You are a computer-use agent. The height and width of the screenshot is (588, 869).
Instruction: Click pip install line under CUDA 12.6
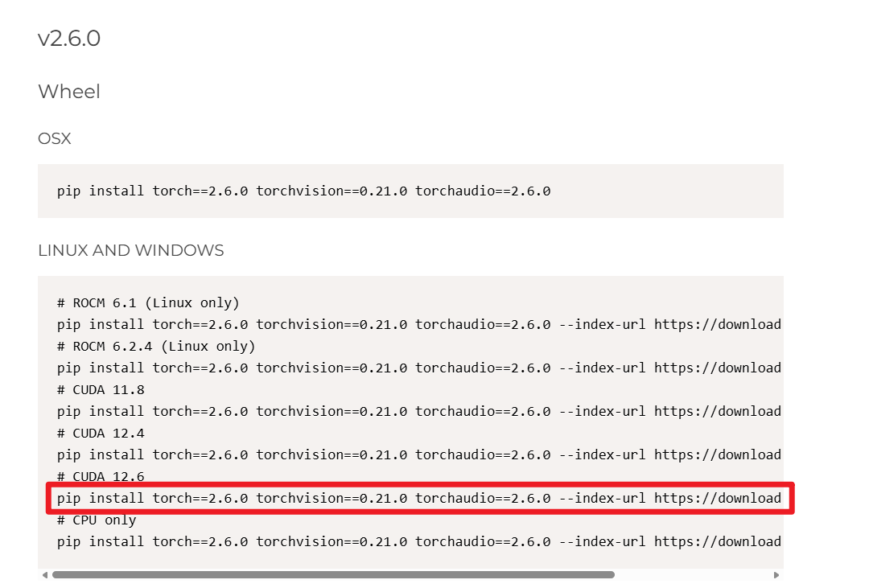coord(419,498)
